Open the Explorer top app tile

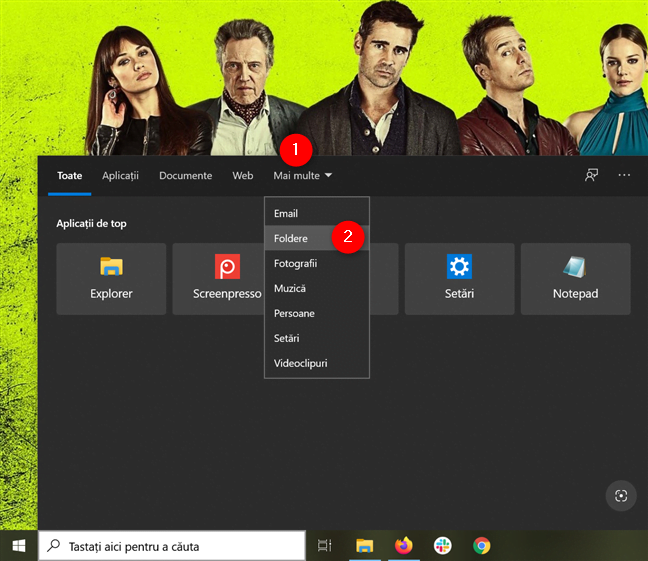point(111,279)
